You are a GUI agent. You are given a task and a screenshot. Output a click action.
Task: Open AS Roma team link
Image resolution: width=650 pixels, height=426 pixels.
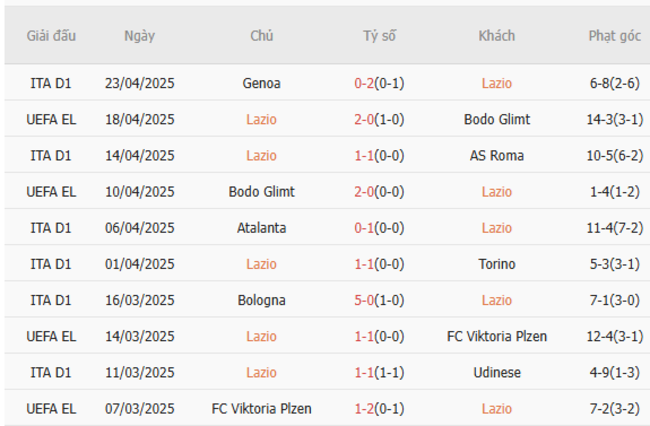[x=497, y=155]
